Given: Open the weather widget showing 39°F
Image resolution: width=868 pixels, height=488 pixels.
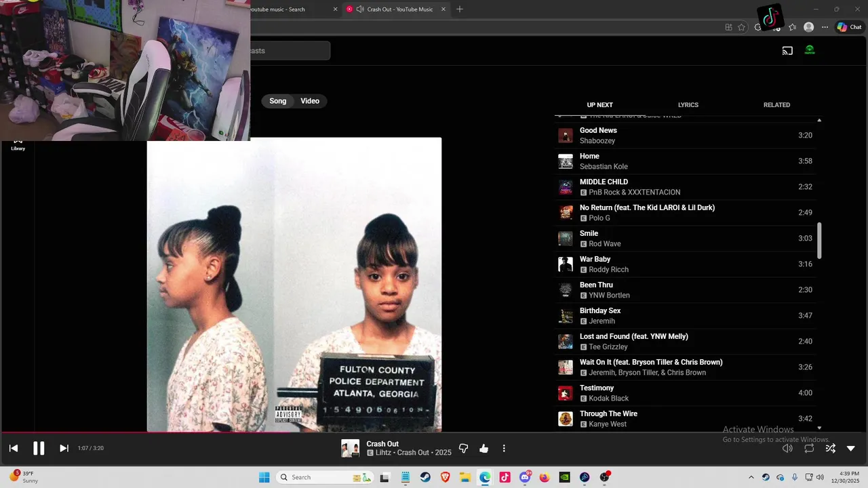Looking at the screenshot, I should (x=24, y=477).
